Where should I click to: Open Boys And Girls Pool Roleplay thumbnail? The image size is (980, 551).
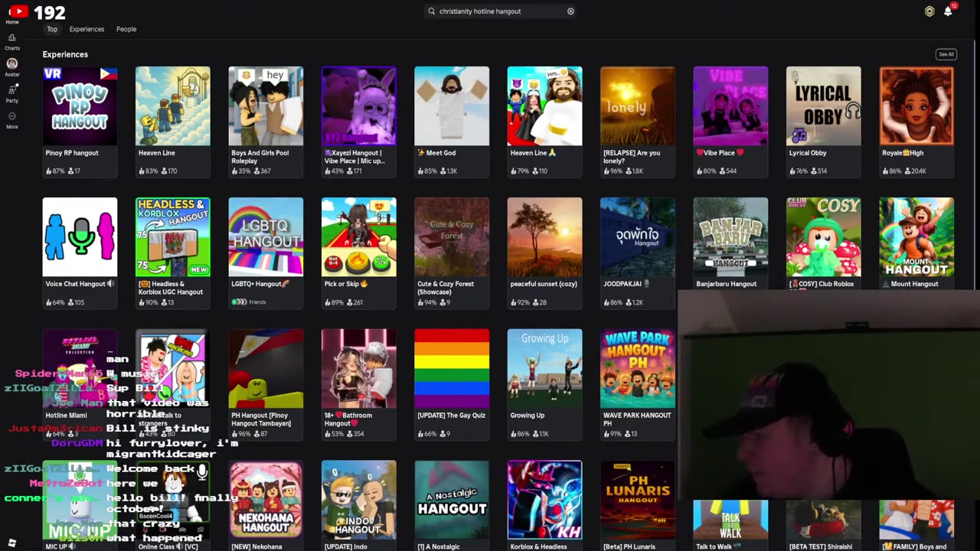tap(266, 106)
